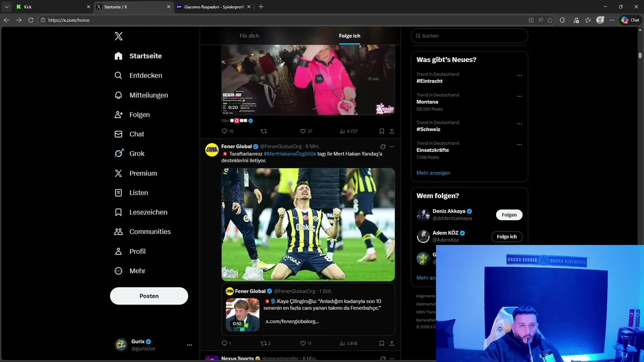Open the Chat item in the X sidebar
Viewport: 644px width, 362px height.
[129, 134]
